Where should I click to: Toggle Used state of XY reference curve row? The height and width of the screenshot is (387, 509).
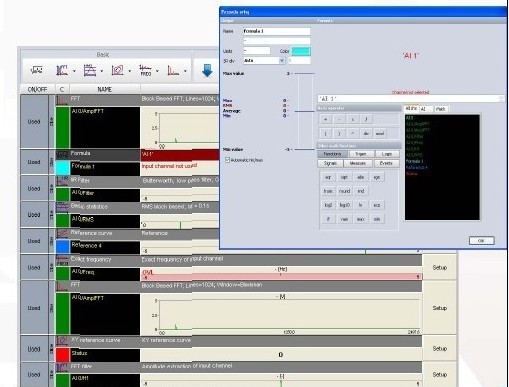tap(34, 349)
